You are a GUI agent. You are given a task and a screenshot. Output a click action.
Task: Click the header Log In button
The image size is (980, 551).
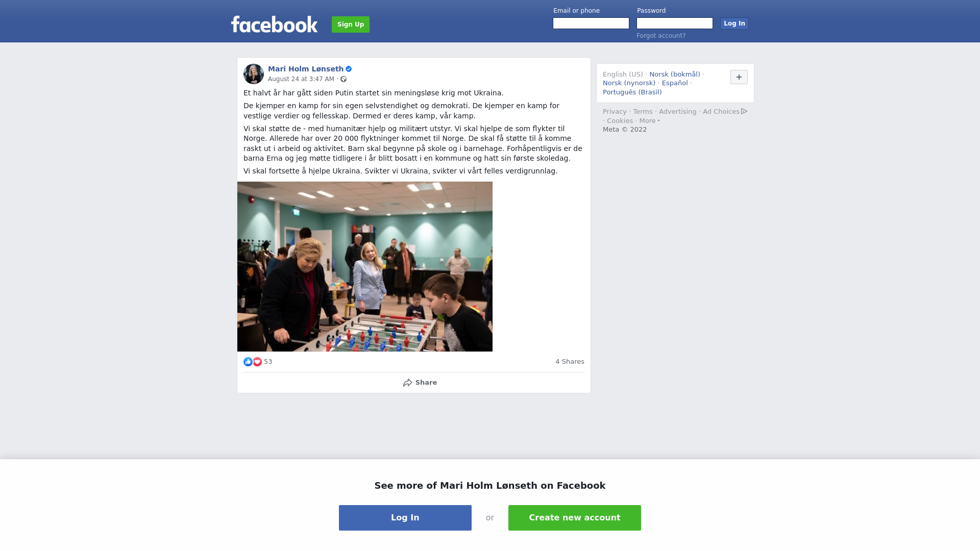734,23
